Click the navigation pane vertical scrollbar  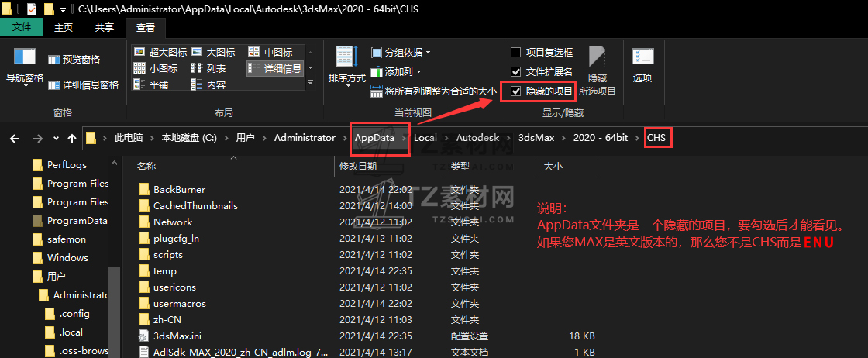(115, 312)
